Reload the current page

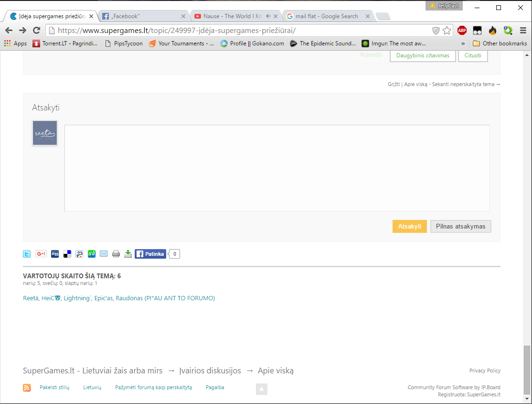coord(37,31)
